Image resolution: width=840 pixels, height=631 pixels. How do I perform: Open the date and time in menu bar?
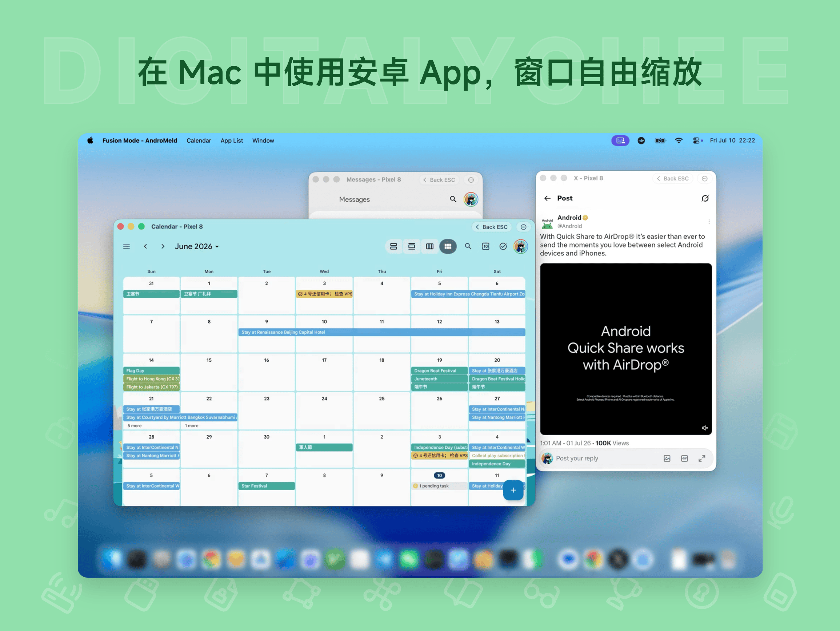pos(732,140)
